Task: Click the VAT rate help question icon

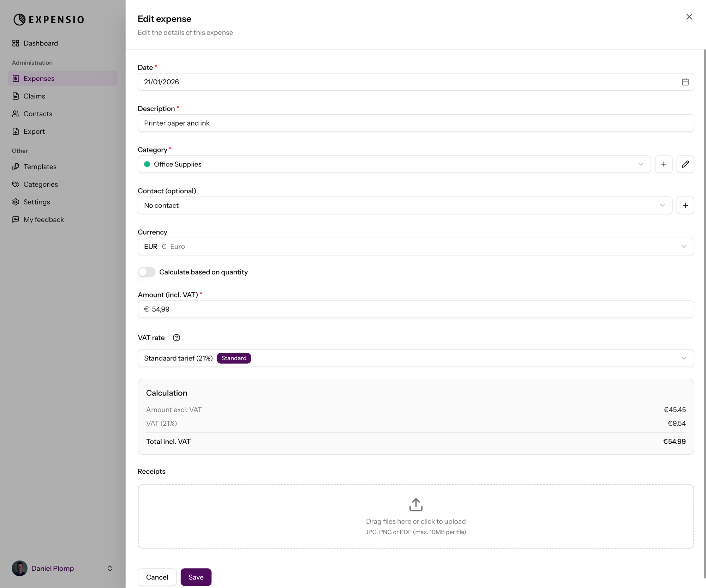Action: (176, 338)
